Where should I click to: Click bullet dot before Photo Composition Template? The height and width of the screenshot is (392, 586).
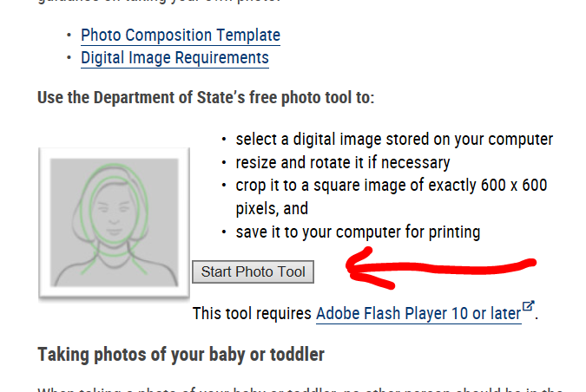[x=69, y=35]
